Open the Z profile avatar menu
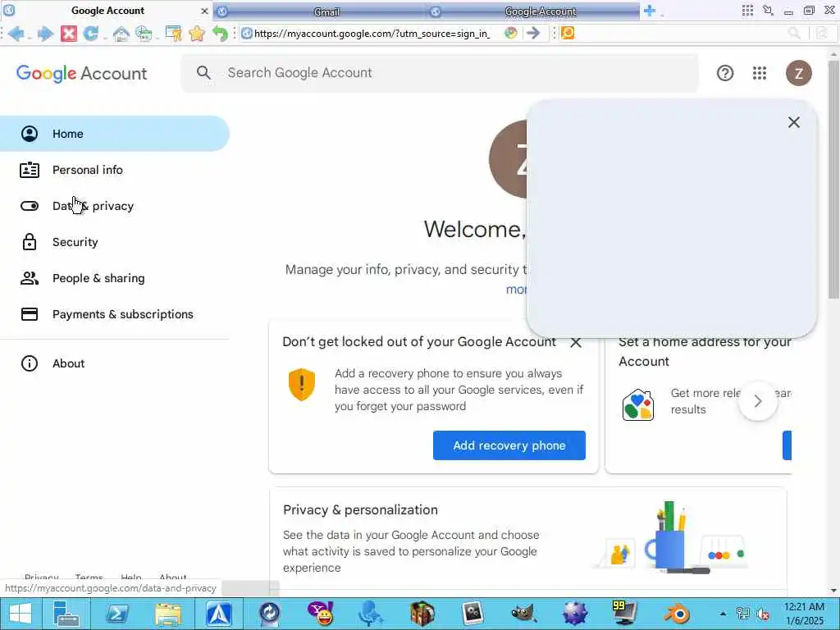 (798, 73)
